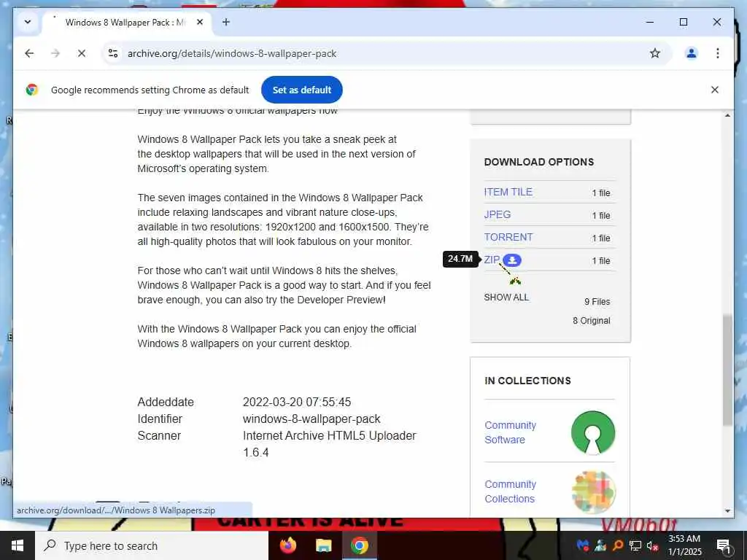747x560 pixels.
Task: Click the Community Collections thumbnail image
Action: 593,492
